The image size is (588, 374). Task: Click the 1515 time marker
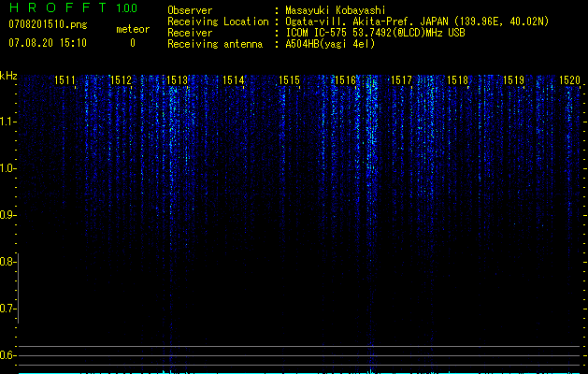(290, 80)
